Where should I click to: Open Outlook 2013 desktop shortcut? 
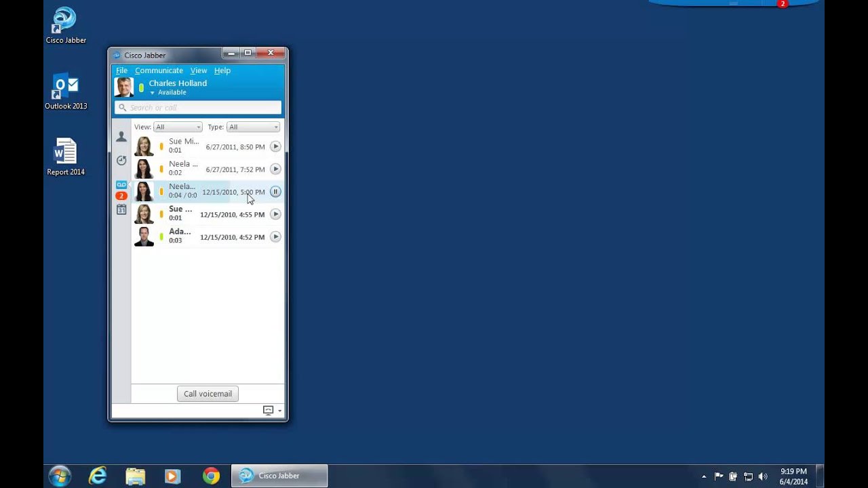point(66,91)
